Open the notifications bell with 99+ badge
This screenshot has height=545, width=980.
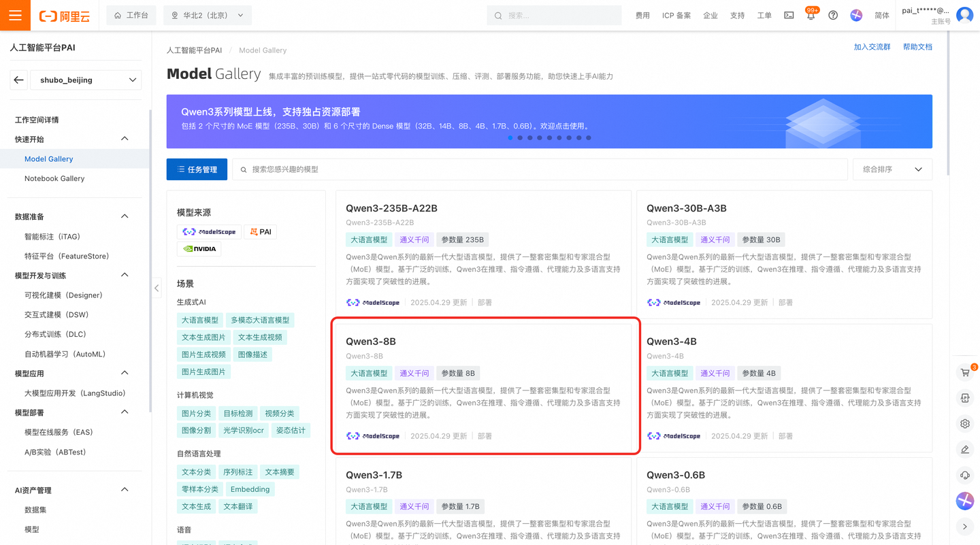810,15
